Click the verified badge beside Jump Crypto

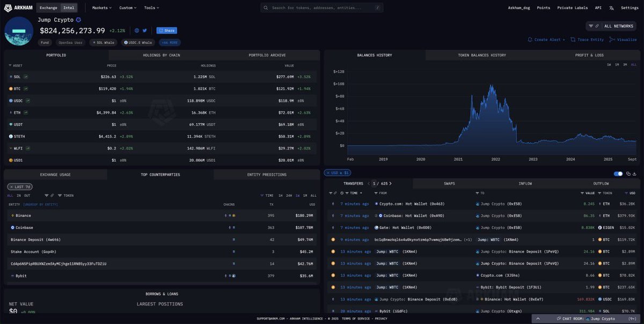coord(78,20)
